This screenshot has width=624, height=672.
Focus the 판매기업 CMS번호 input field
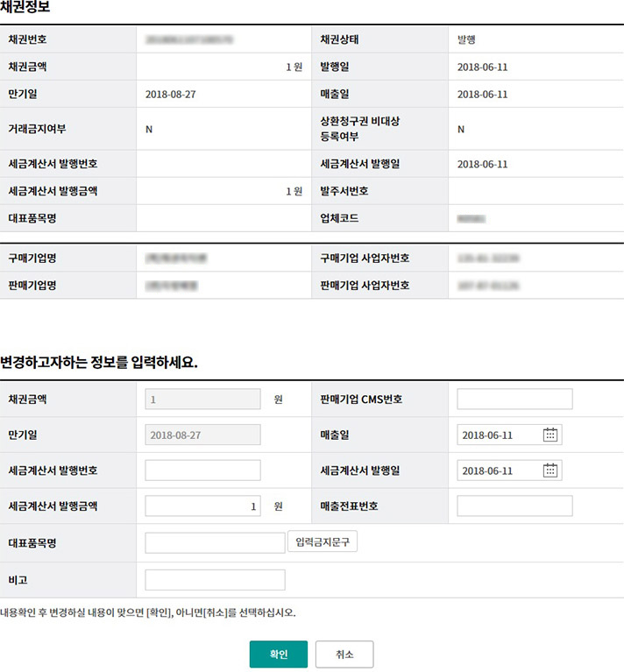514,400
